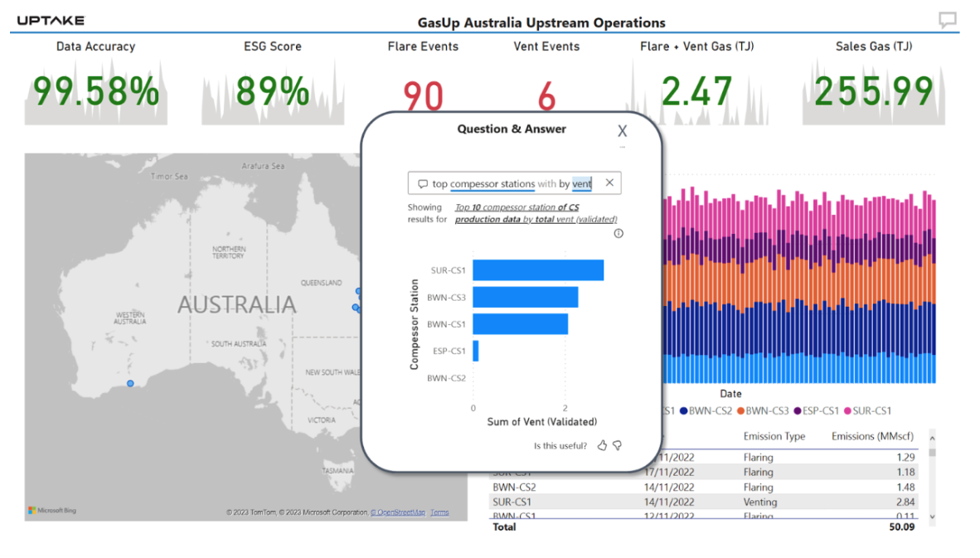
Task: Select the ESP-CS1 bar in Q&A chart
Action: point(476,351)
